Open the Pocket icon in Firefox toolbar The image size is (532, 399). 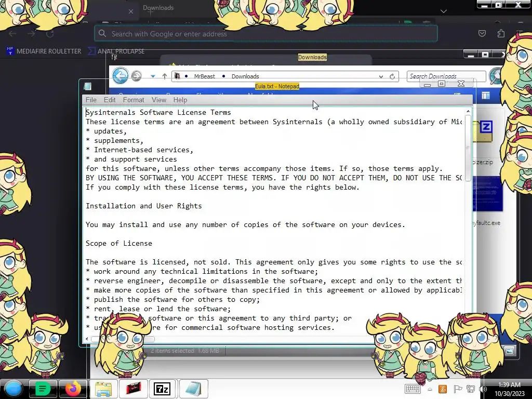point(482,33)
